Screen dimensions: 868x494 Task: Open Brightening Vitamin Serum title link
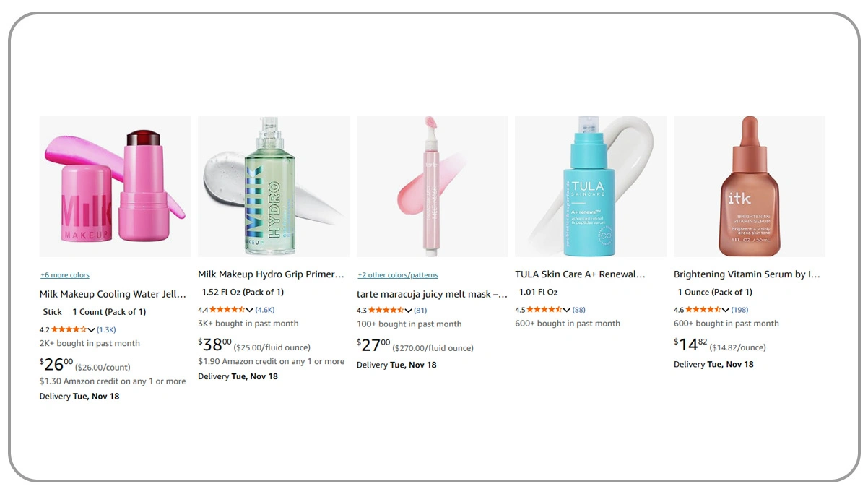point(747,274)
